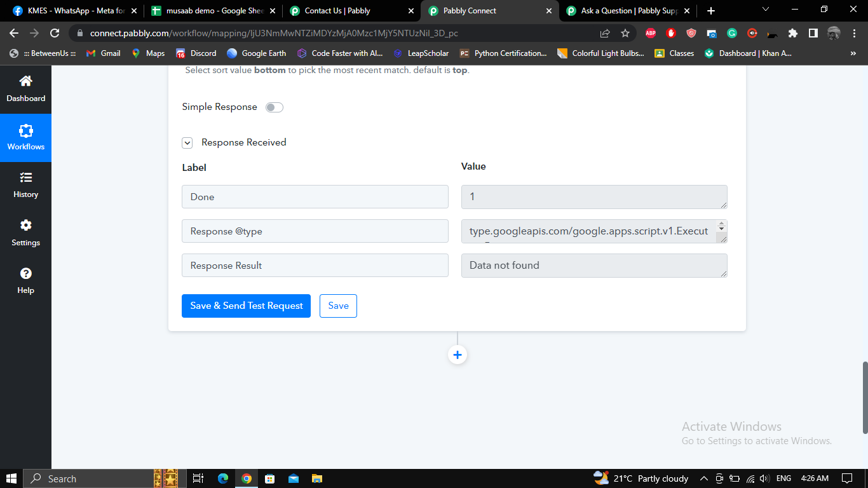Click the Response @type label field
Screen dimensions: 868x488
(x=315, y=231)
